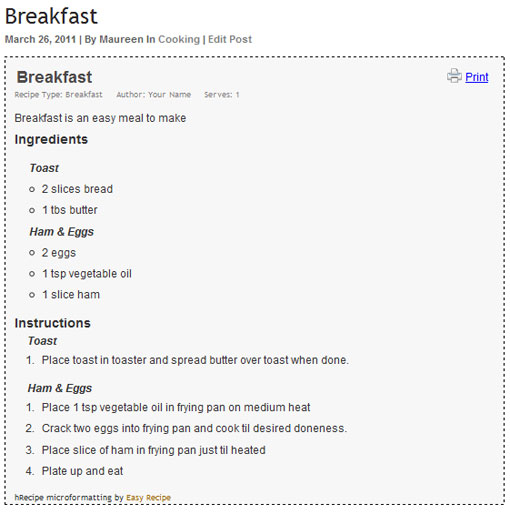The width and height of the screenshot is (510, 524).
Task: Click the Edit Post link
Action: (x=230, y=39)
